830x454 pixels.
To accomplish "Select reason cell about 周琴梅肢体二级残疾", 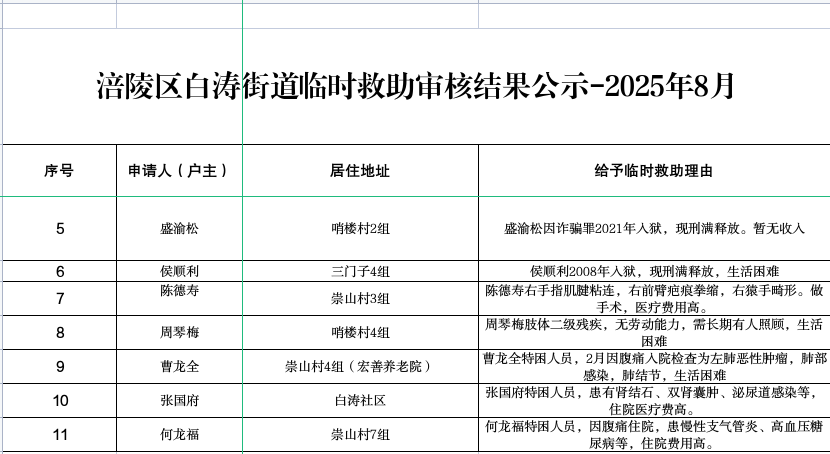I will (x=654, y=333).
